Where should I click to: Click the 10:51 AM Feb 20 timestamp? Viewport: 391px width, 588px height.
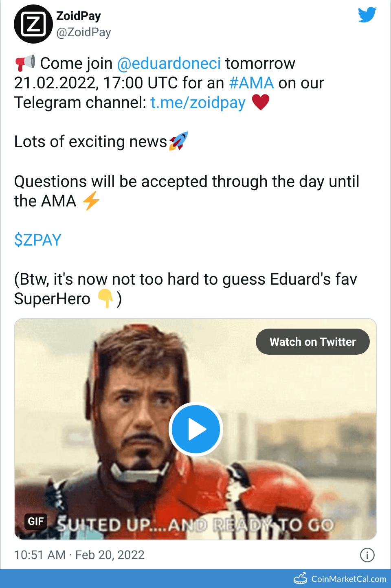pos(79,555)
